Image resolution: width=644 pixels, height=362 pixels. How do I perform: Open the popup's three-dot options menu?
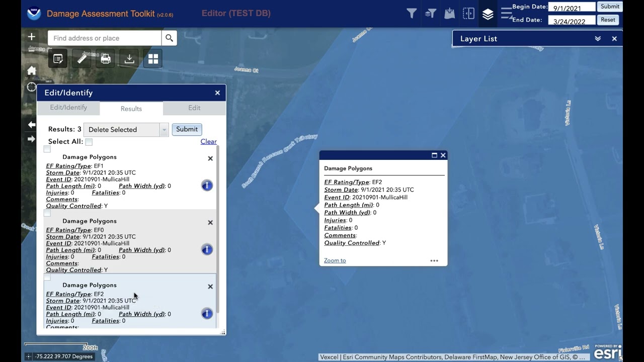434,260
